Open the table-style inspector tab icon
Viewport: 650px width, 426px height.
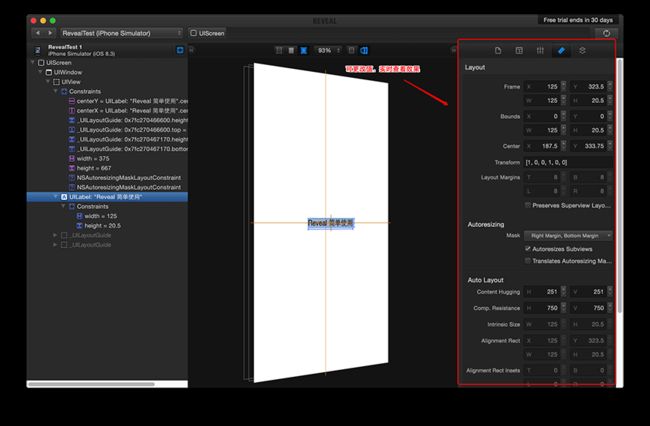click(519, 51)
